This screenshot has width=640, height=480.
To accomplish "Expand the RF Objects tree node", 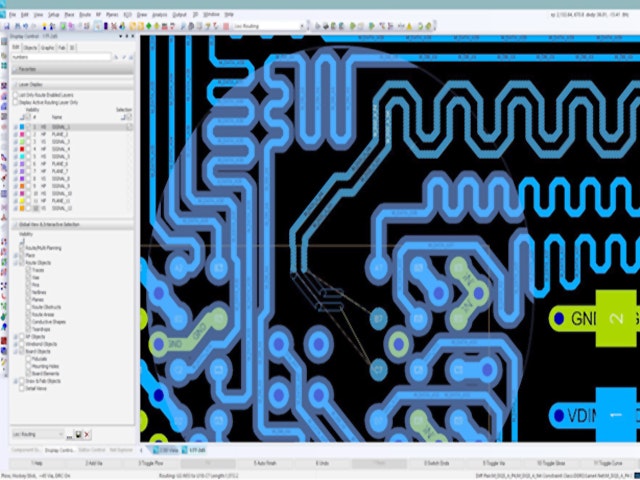I will (x=16, y=337).
